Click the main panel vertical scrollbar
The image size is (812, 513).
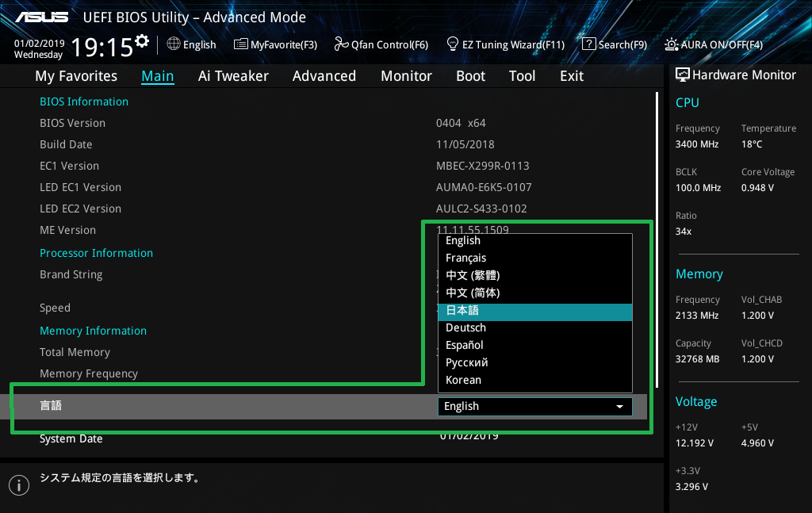click(657, 239)
